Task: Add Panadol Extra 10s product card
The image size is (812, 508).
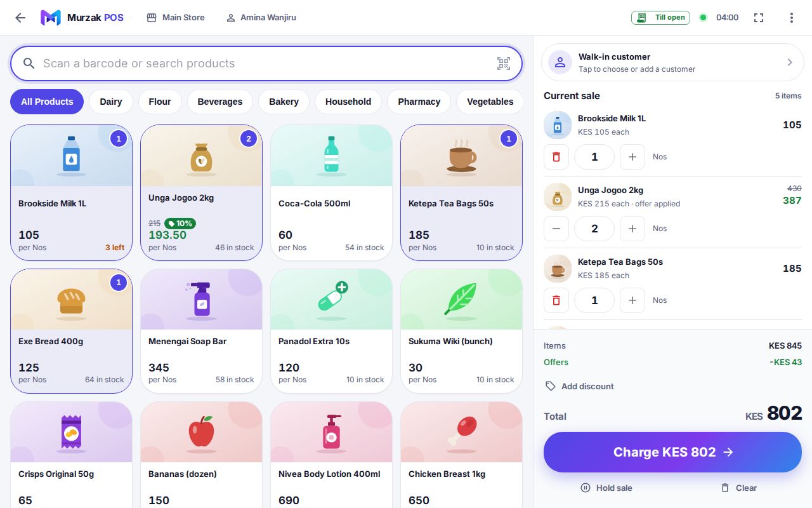Action: (331, 331)
